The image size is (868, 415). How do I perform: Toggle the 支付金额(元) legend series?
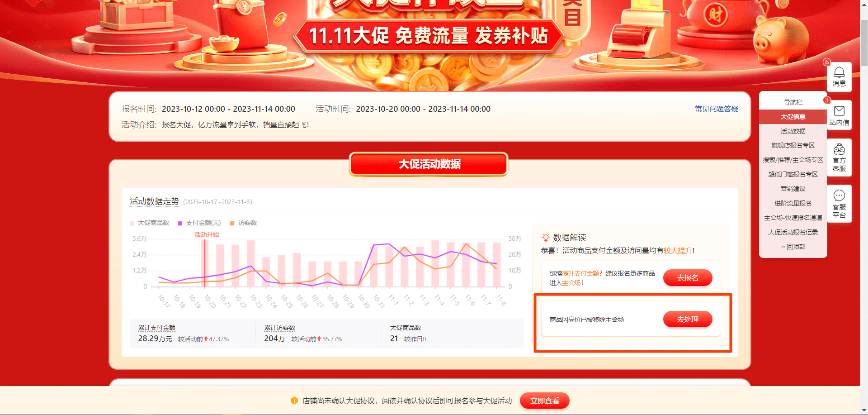[199, 223]
